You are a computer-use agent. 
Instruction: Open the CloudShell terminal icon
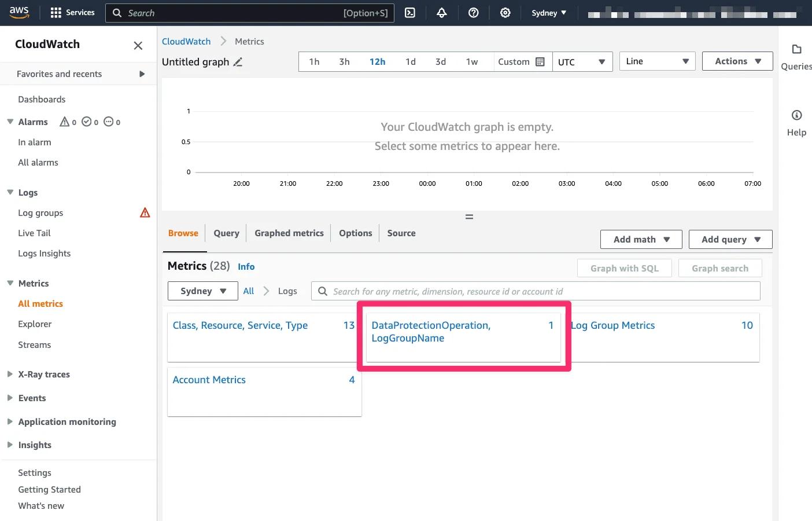[410, 13]
